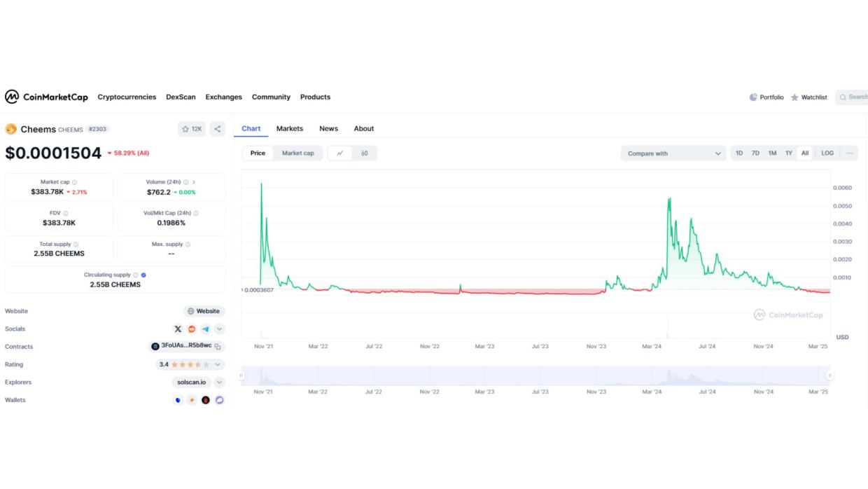Set chart range to 1D

pyautogui.click(x=739, y=153)
